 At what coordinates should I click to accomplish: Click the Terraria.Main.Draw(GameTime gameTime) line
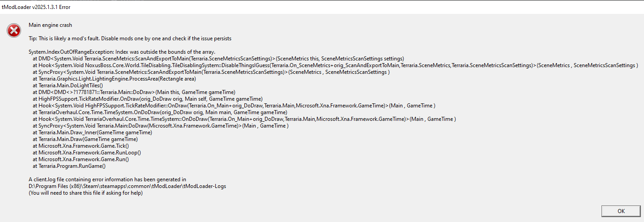click(x=85, y=139)
